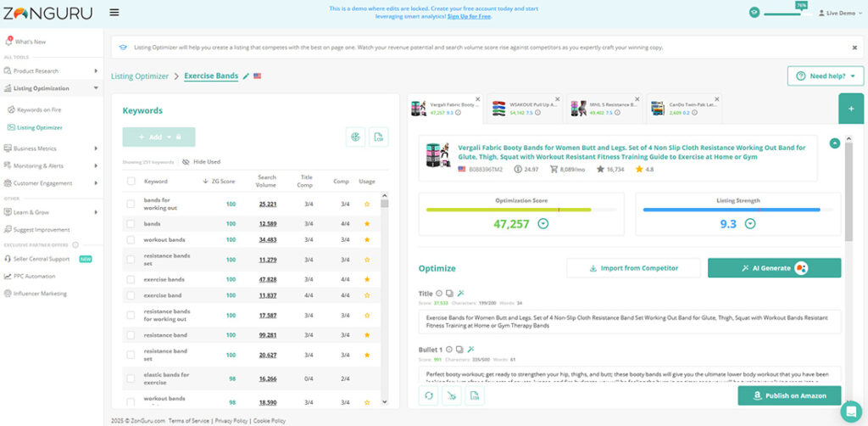The height and width of the screenshot is (426, 868).
Task: Click the magic wand icon next to Bullet 1
Action: 471,350
